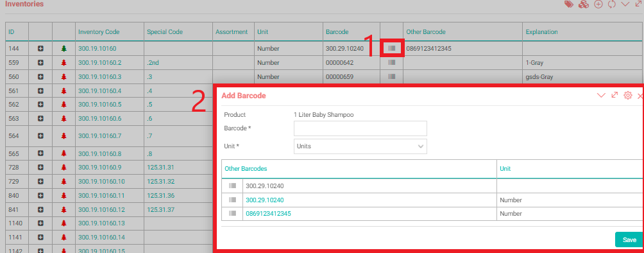Screen dimensions: 644x253
Task: Expand row 841 with the plus icon
Action: tap(40, 209)
